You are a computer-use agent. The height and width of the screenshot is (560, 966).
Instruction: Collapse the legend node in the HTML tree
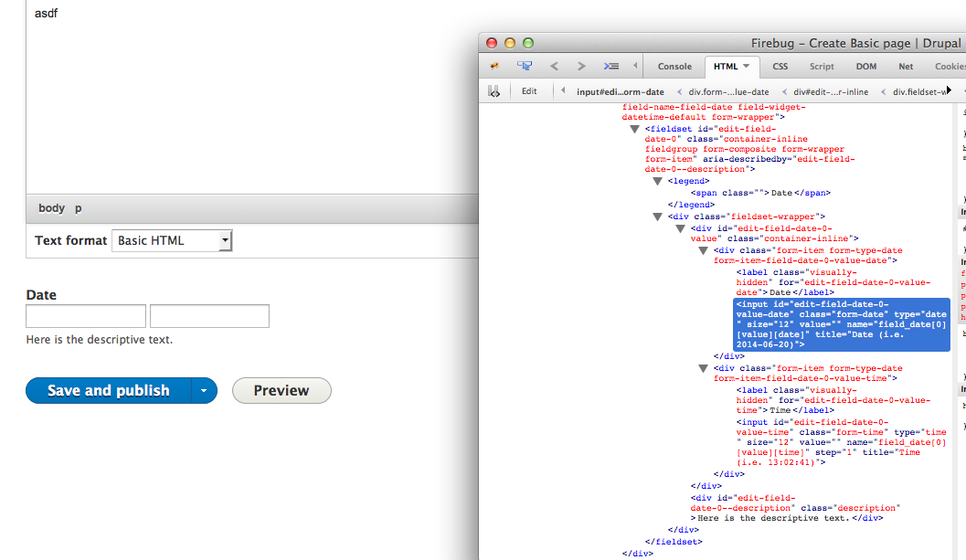657,181
